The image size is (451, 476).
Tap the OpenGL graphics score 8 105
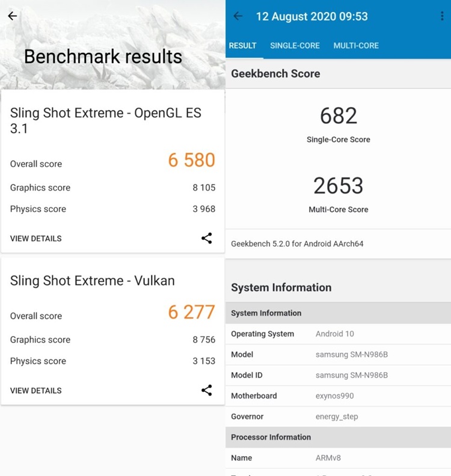coord(204,188)
